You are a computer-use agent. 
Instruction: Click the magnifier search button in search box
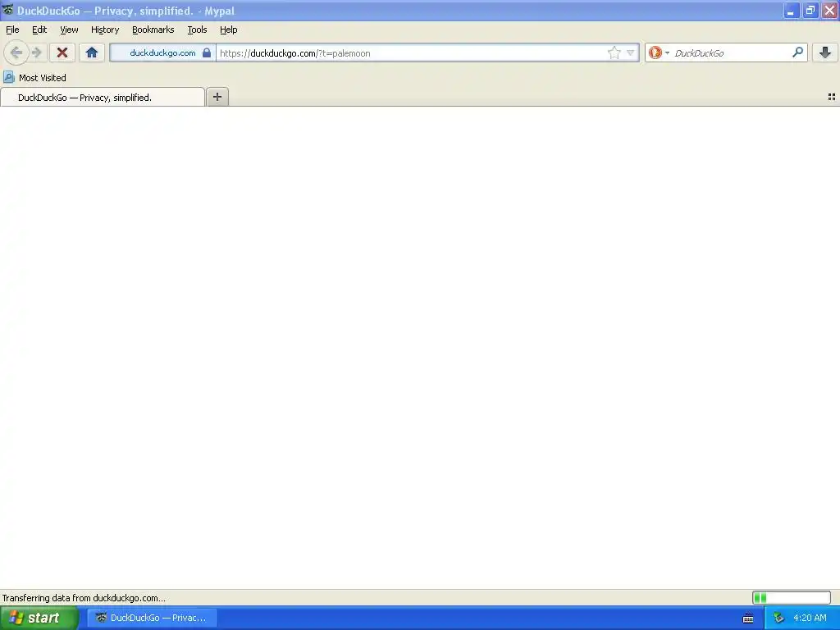click(x=797, y=52)
